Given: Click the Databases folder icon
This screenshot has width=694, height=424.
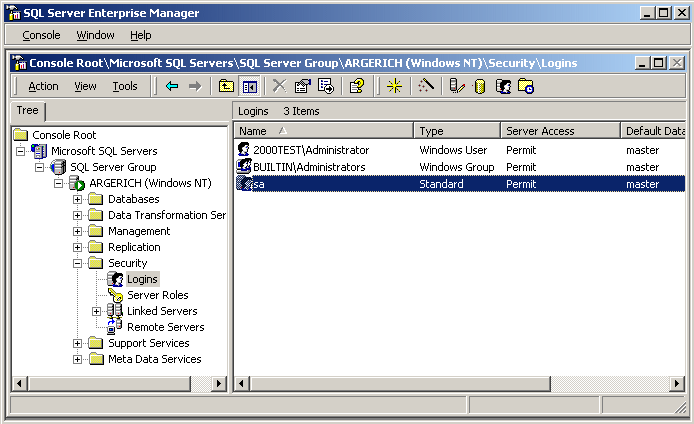Looking at the screenshot, I should click(x=96, y=199).
